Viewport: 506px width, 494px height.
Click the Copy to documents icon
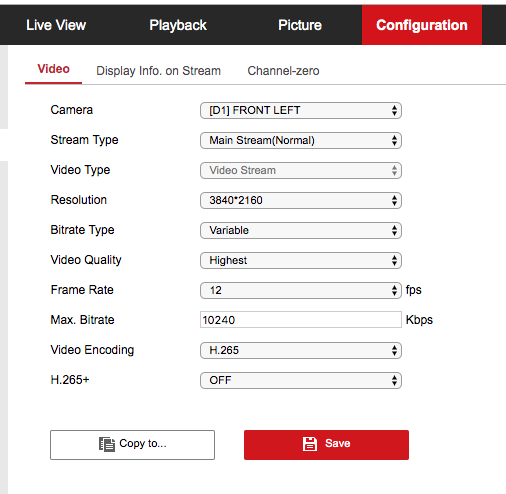[107, 444]
